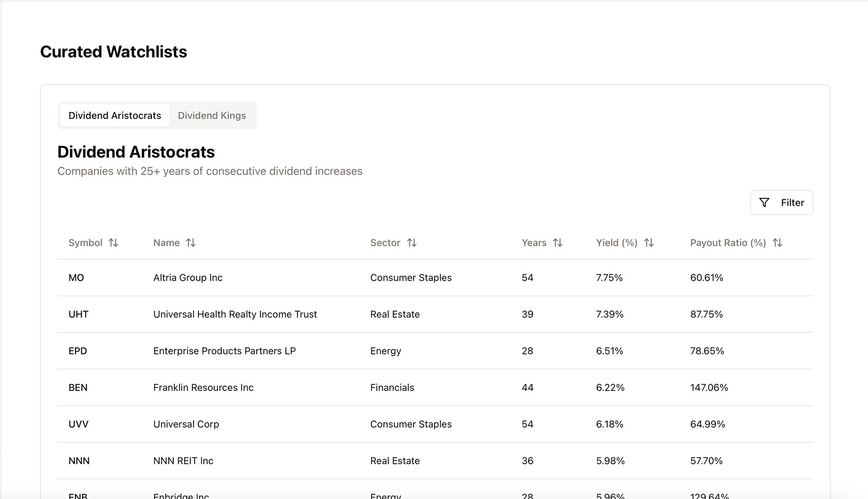Click the 25+ years description subtitle
Screen dimensions: 868x499
pyautogui.click(x=210, y=171)
